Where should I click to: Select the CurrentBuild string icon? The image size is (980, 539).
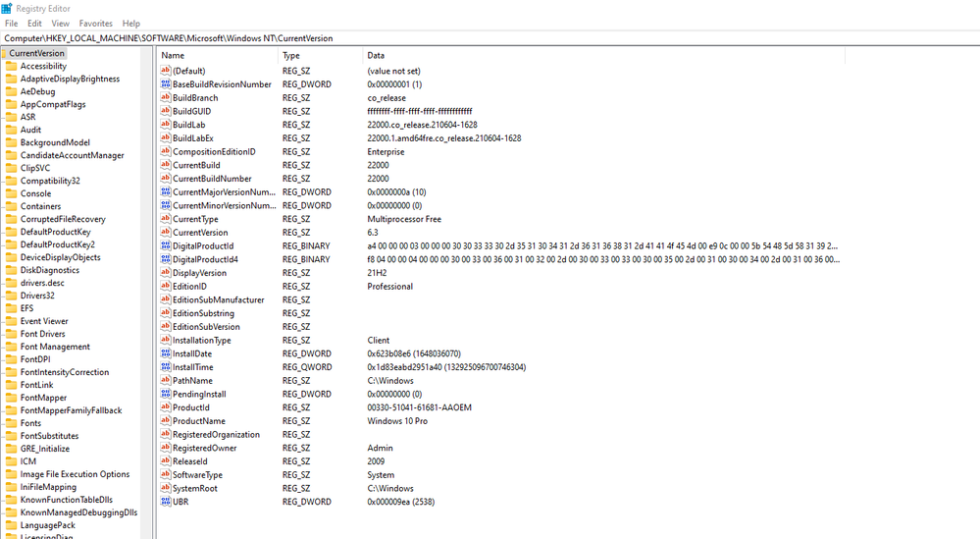pyautogui.click(x=166, y=165)
